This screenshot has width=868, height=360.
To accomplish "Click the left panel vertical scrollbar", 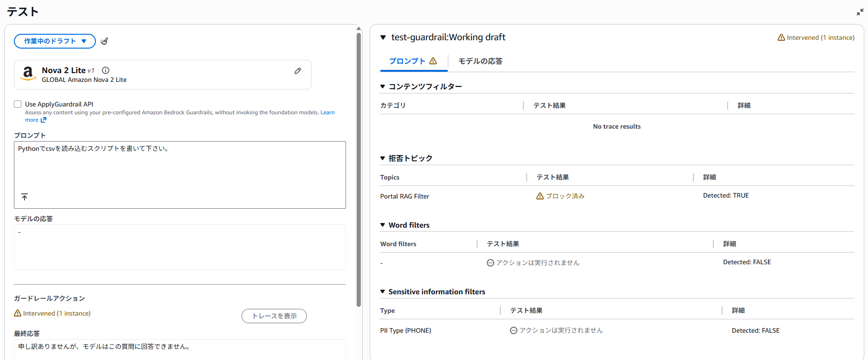I will [x=359, y=169].
